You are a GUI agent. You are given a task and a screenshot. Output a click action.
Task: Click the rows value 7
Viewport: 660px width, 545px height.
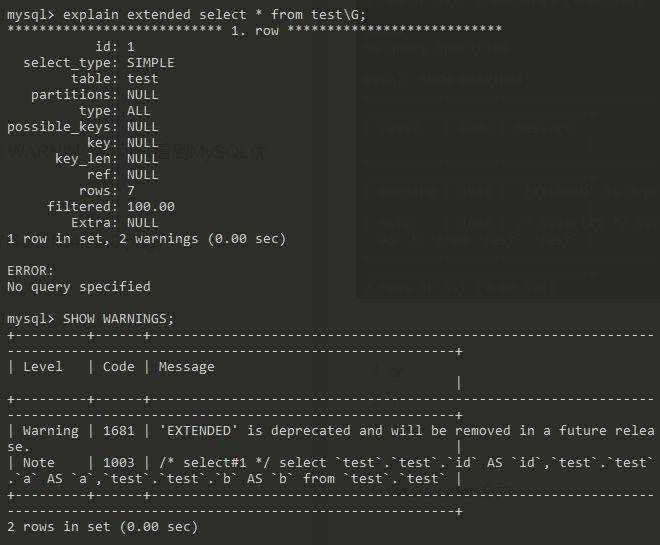[x=130, y=190]
